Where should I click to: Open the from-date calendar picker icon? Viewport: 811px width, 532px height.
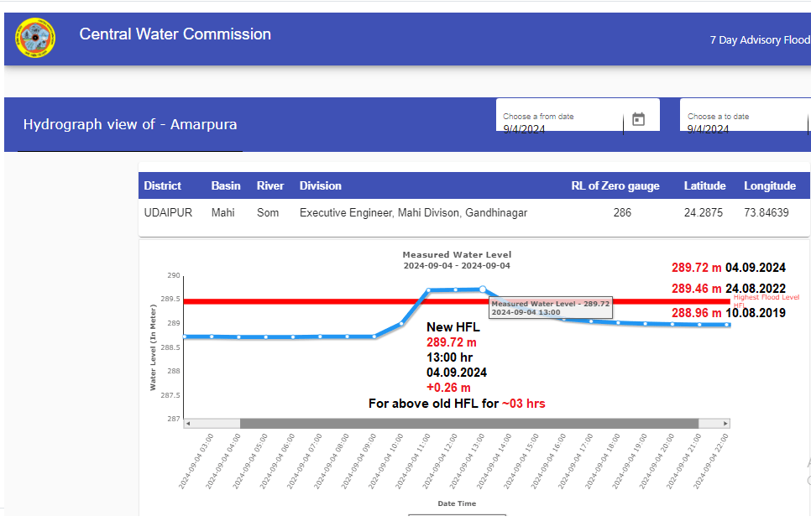[x=638, y=119]
